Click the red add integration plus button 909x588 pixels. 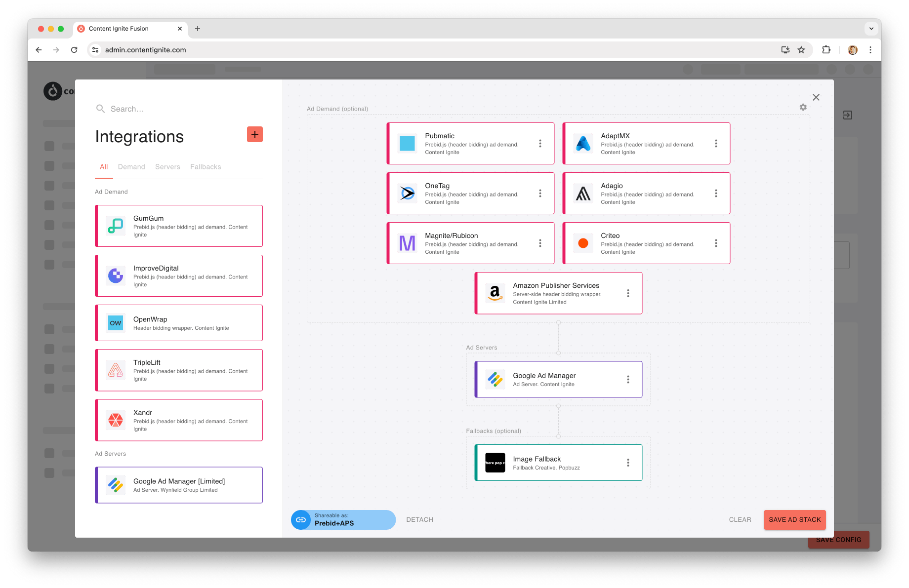[255, 134]
